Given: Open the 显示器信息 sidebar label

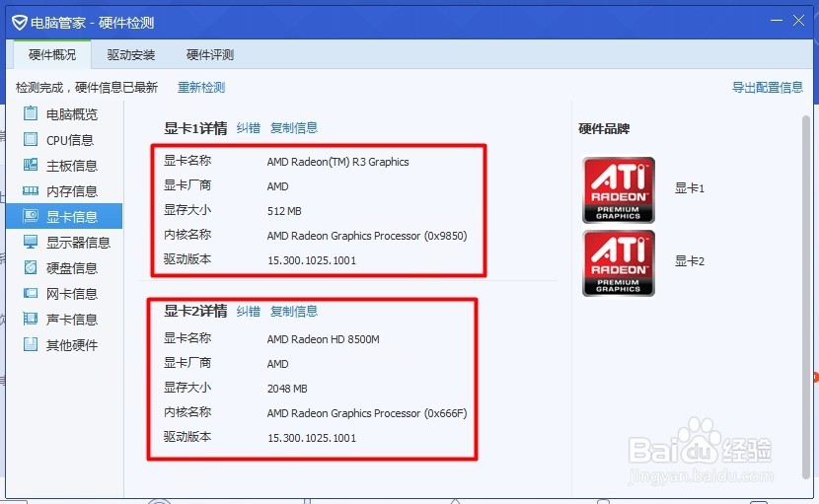Looking at the screenshot, I should pyautogui.click(x=78, y=243).
